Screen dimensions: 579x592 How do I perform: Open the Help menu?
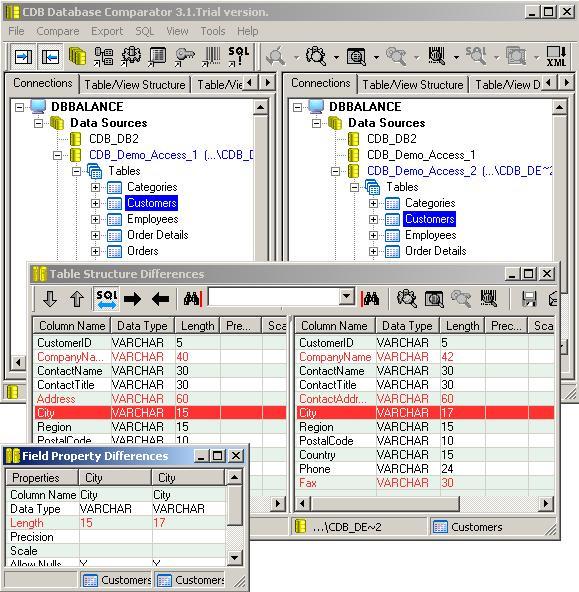(248, 31)
